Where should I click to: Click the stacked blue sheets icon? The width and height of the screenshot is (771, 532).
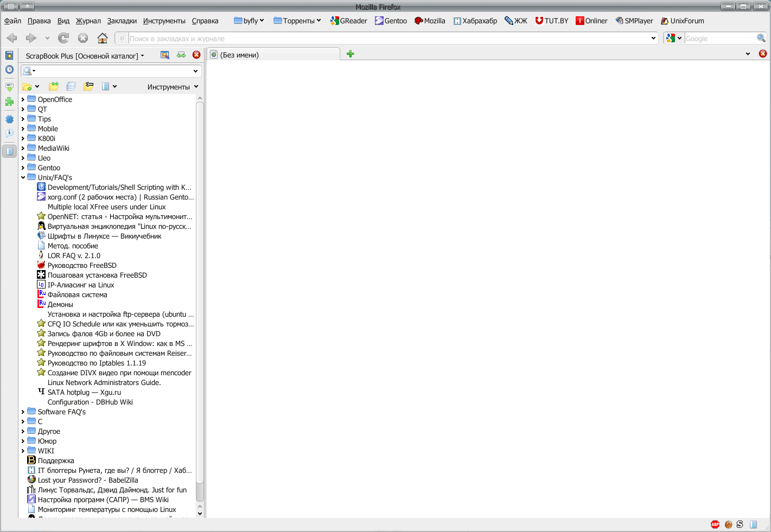coord(71,86)
